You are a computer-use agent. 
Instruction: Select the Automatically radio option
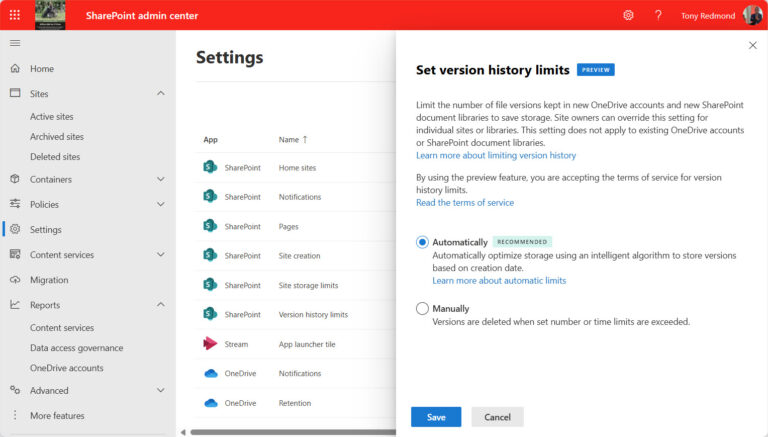pyautogui.click(x=422, y=242)
